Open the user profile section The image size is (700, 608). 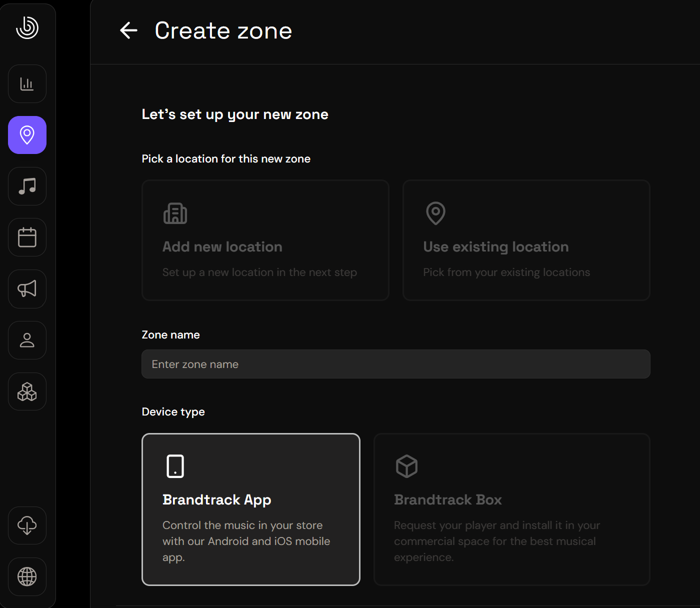point(27,340)
